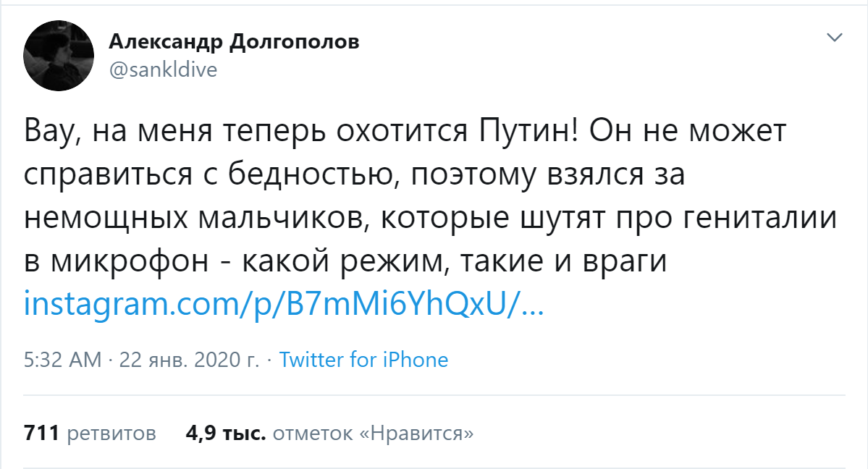Viewport: 868px width, 469px height.
Task: Follow the instagram.com/p/B7mMi6YhQxU link
Action: (x=275, y=305)
